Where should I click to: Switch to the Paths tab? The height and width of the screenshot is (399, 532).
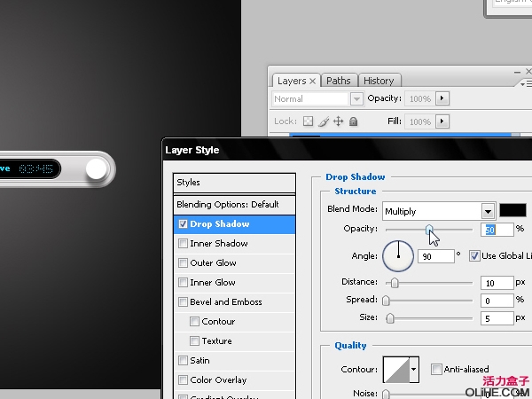click(x=339, y=81)
